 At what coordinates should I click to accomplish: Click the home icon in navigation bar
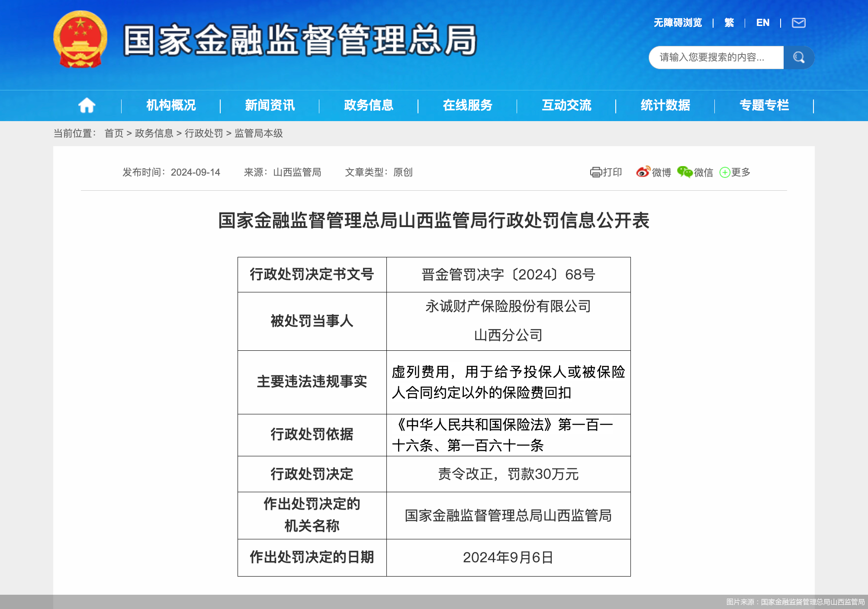[87, 105]
